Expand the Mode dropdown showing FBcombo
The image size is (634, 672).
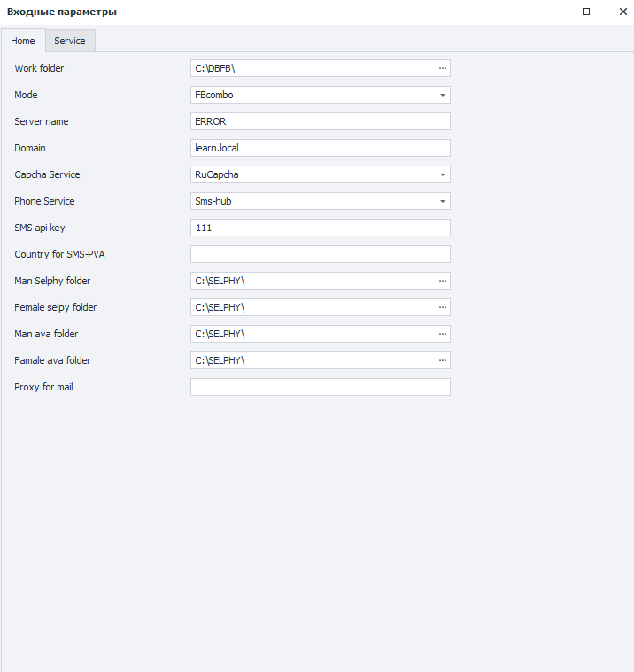442,95
